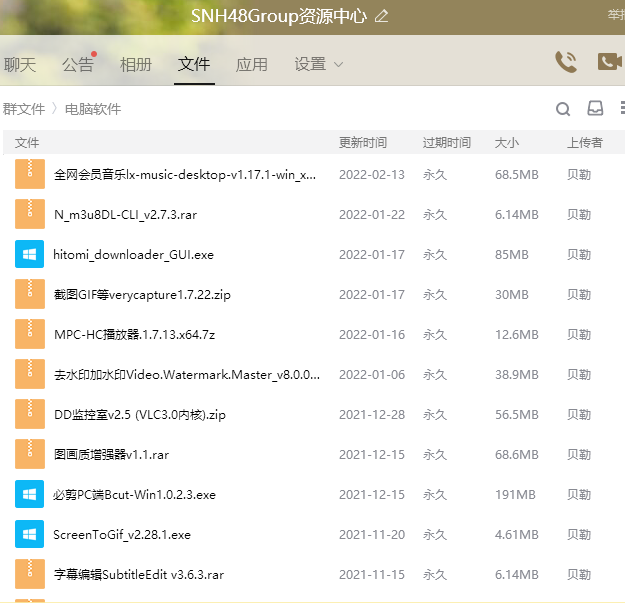Click date 2022-02-13 in lx-music row
Viewport: 625px width, 603px height.
pyautogui.click(x=372, y=175)
